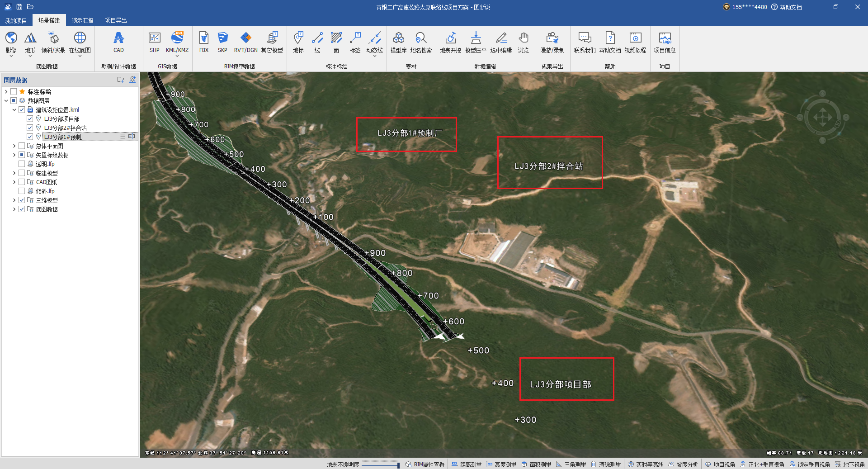The height and width of the screenshot is (469, 868).
Task: Click the 清除测量 clear measurement button
Action: click(606, 464)
